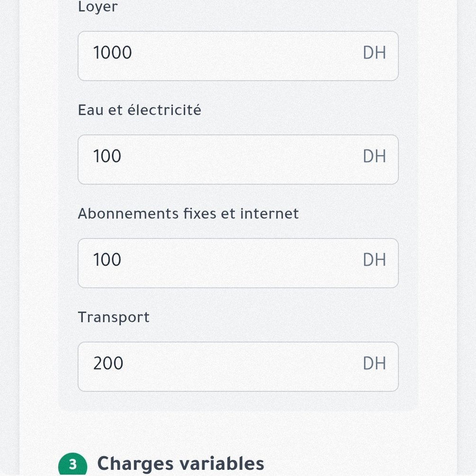The image size is (476, 476).
Task: Click the 1000 value in Loyer
Action: (112, 53)
